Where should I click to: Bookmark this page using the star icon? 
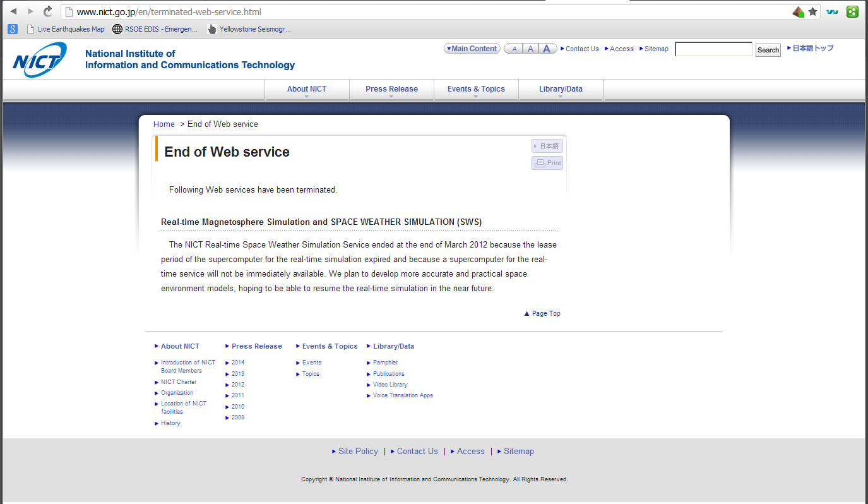coord(813,11)
